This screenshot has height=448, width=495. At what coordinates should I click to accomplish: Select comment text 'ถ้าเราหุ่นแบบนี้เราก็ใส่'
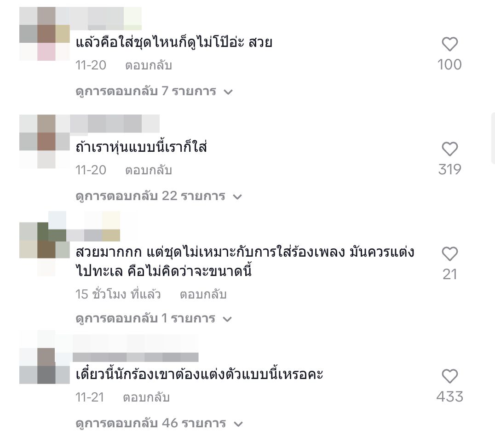[141, 147]
